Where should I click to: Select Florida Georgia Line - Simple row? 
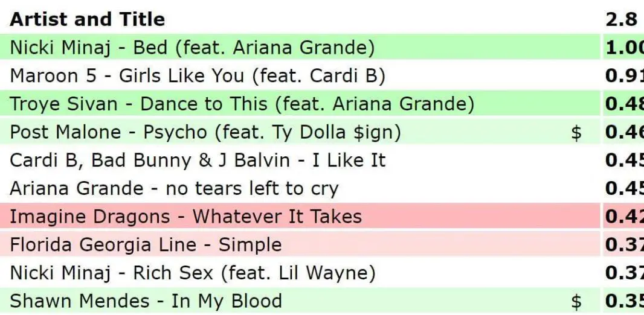[146, 245]
